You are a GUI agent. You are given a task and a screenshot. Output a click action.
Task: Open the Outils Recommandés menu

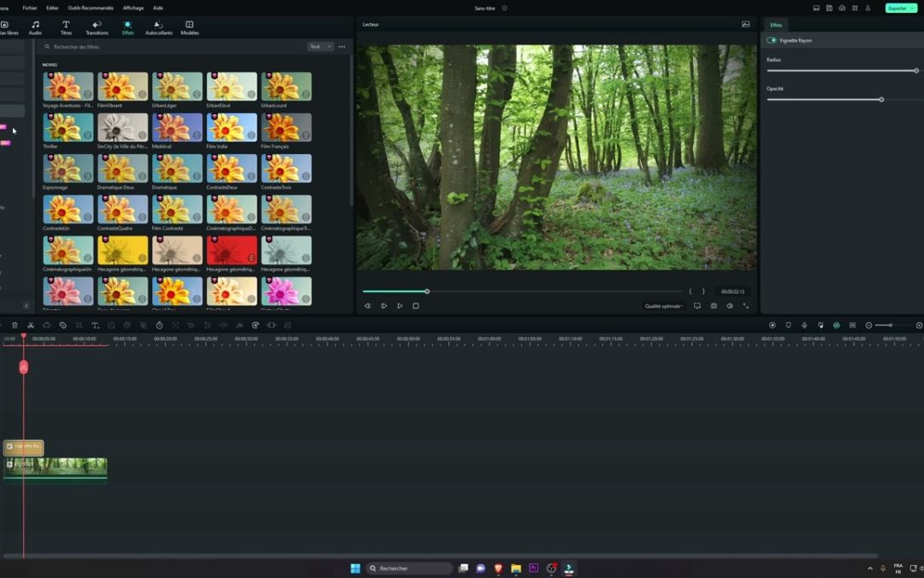point(91,9)
